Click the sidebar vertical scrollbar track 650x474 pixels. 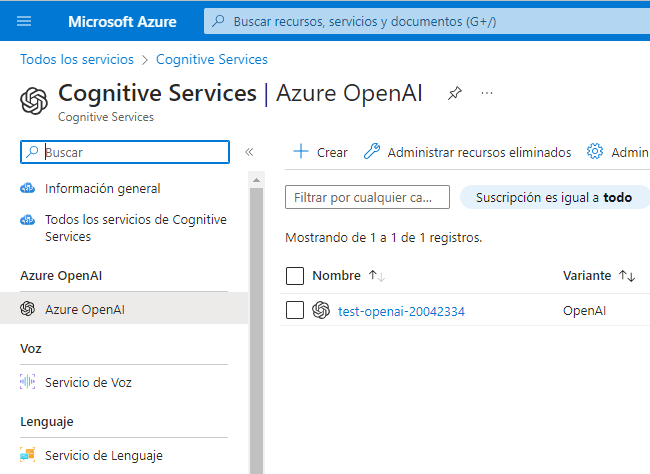tap(256, 331)
